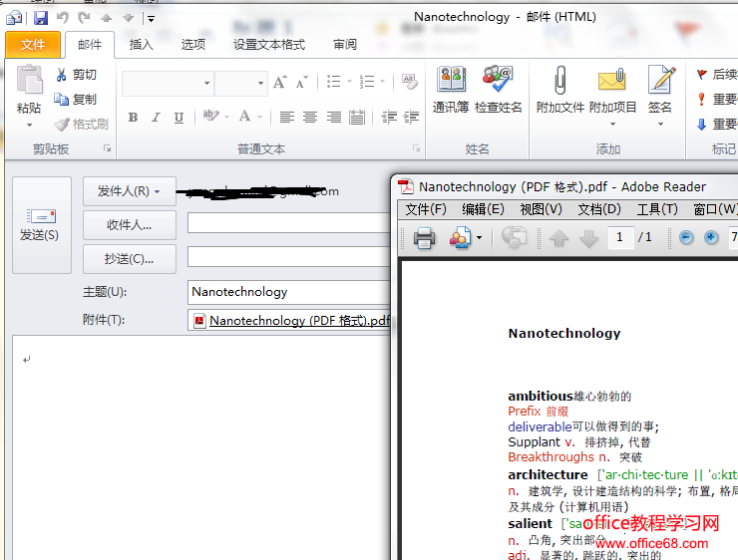Switch to the 审阅 tab
Screen dimensions: 738x560
click(345, 45)
